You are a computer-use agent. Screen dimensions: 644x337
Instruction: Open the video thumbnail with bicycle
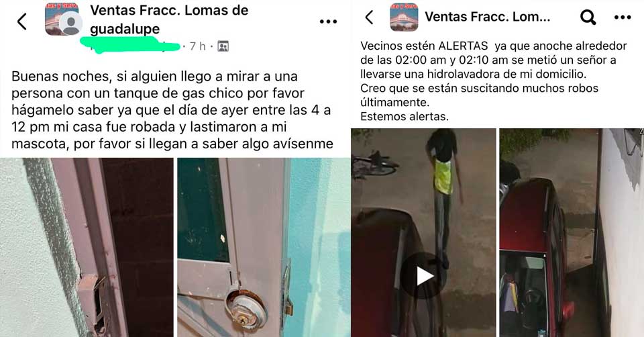point(423,233)
